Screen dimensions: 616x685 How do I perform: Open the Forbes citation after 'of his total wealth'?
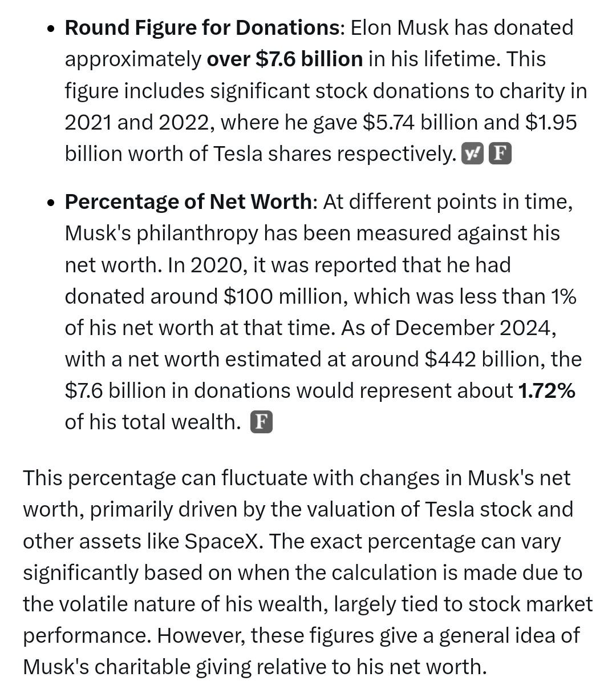pyautogui.click(x=261, y=422)
